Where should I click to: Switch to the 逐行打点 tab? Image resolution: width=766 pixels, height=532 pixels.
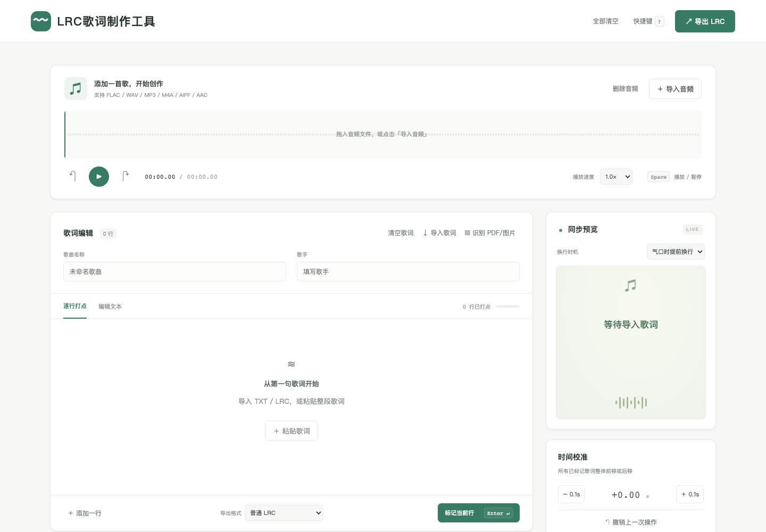(75, 306)
